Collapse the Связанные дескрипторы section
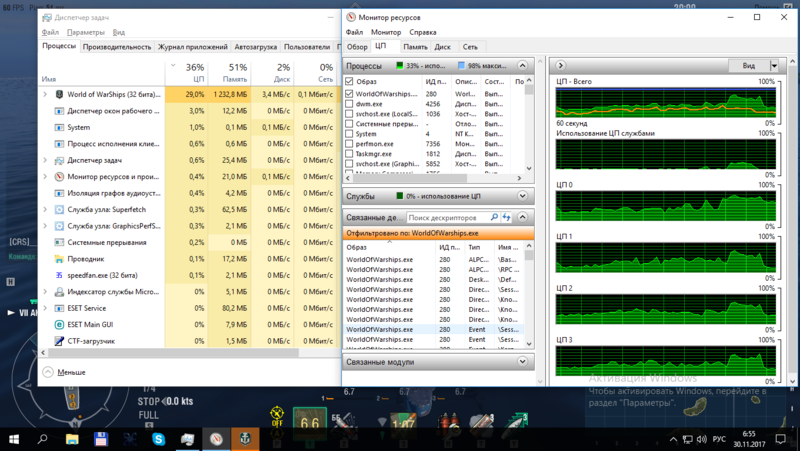This screenshot has height=451, width=800. click(x=522, y=217)
